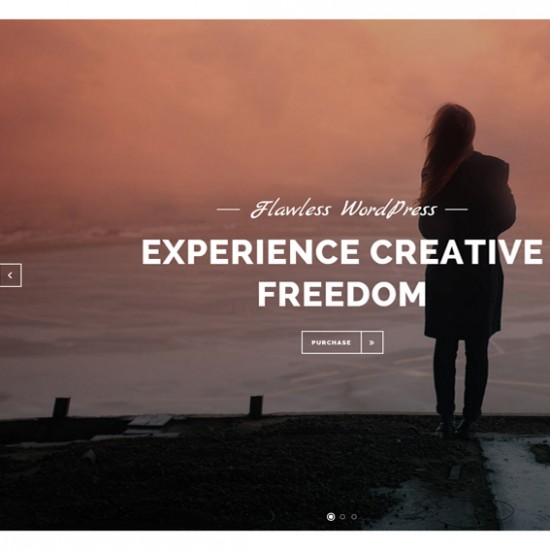Click the word 'Flawless' in the subtitle
The image size is (550, 550).
[x=290, y=209]
